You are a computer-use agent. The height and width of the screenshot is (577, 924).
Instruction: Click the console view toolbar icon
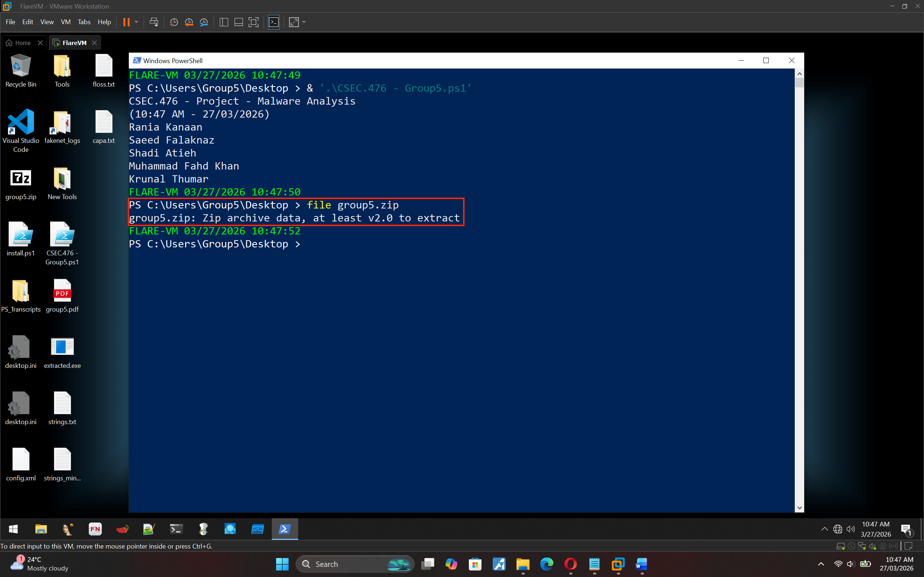tap(274, 22)
